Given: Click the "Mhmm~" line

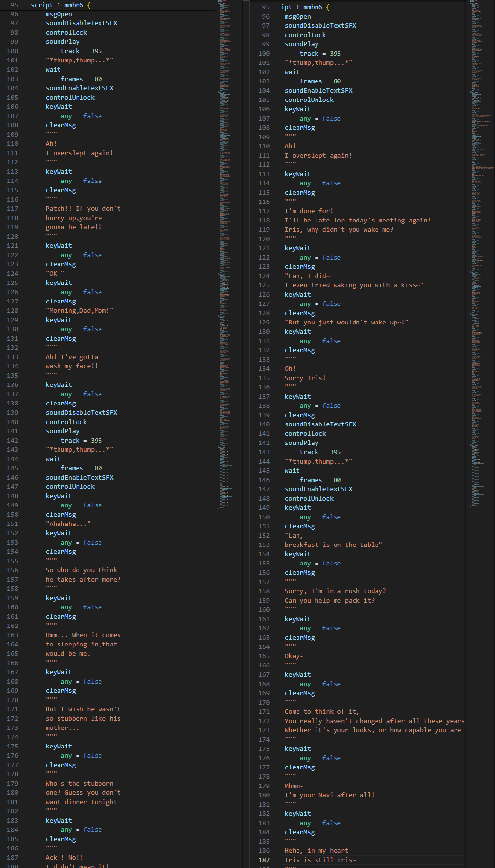Looking at the screenshot, I should point(294,786).
